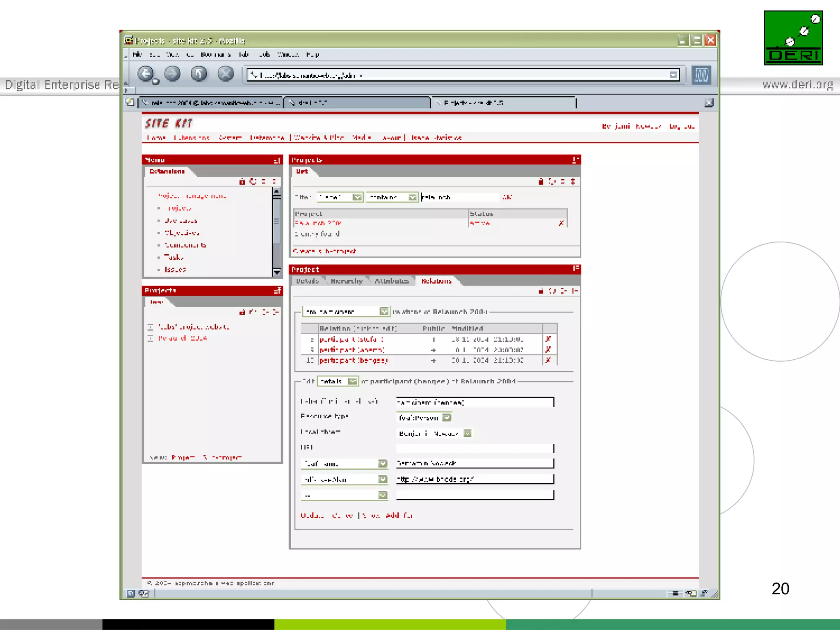
Task: Switch to the Hierarchy tab
Action: point(347,281)
